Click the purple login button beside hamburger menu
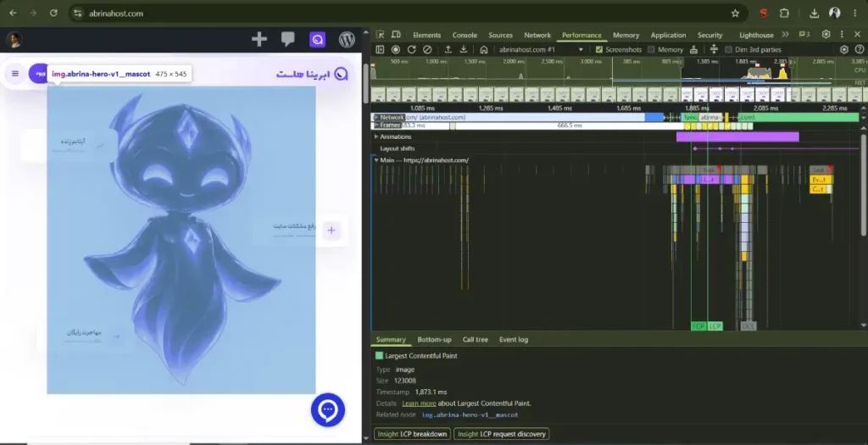The height and width of the screenshot is (445, 868). pyautogui.click(x=38, y=73)
